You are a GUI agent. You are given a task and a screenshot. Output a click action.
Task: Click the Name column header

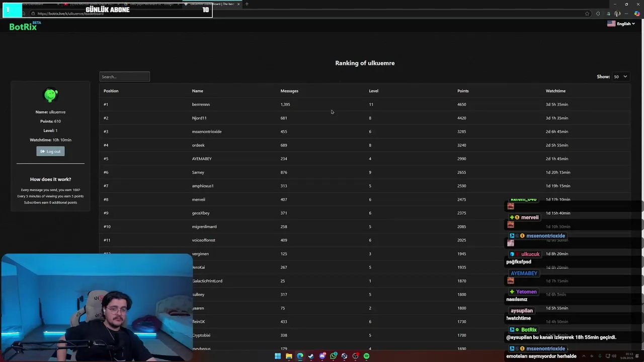tap(197, 91)
